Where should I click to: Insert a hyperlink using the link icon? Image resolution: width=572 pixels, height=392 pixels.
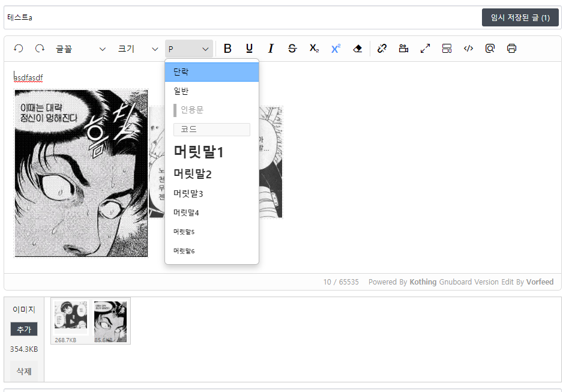[382, 49]
